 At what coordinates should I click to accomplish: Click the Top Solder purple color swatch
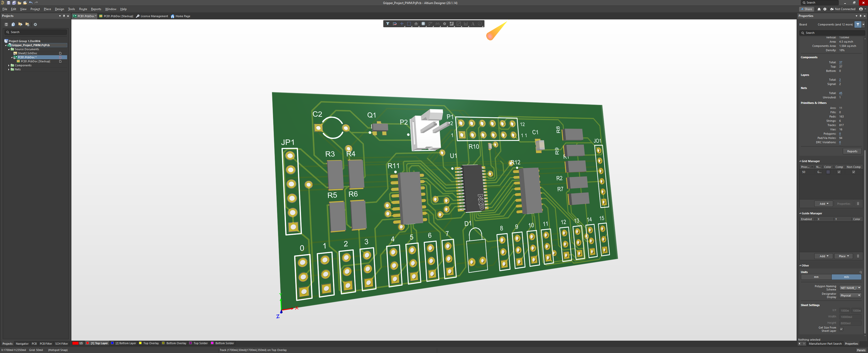pos(191,343)
